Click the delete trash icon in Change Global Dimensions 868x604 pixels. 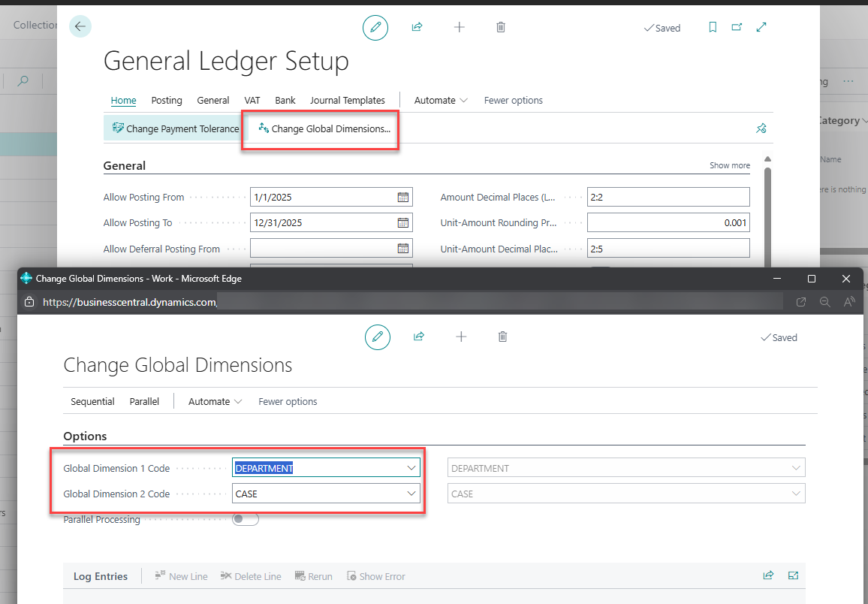(503, 337)
